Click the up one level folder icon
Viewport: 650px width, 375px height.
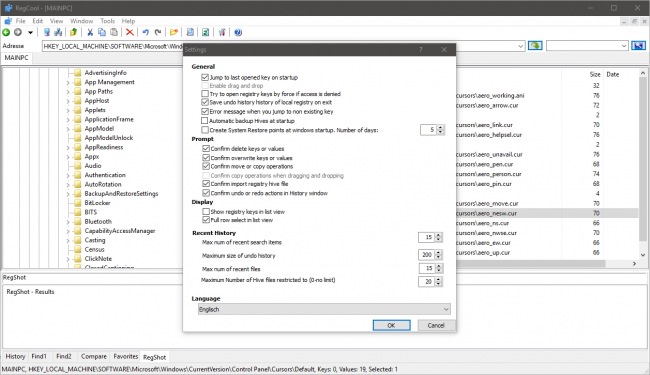73,32
